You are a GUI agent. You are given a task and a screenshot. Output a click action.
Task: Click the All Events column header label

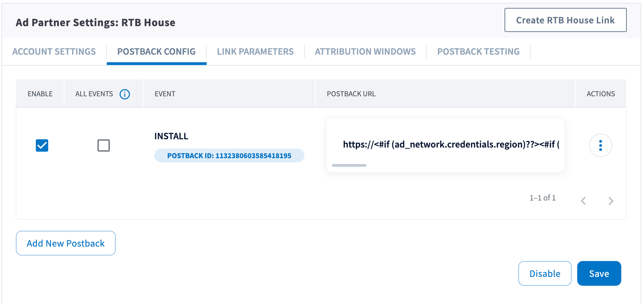click(x=94, y=94)
